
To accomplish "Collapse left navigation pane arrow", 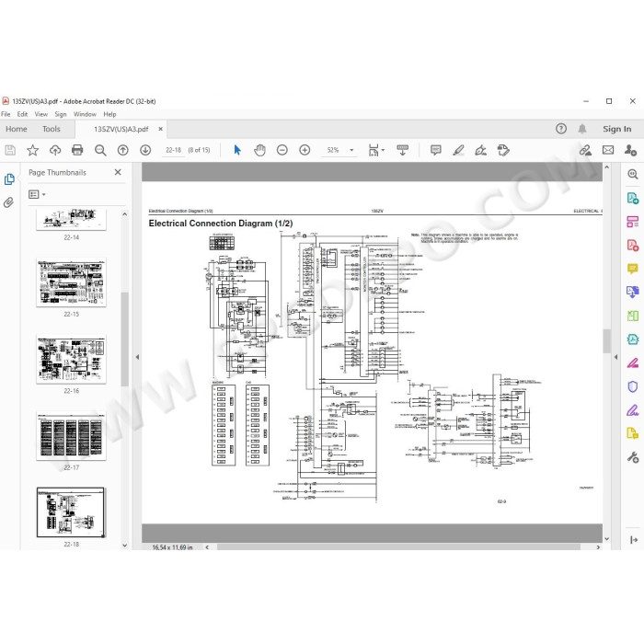I will (137, 357).
